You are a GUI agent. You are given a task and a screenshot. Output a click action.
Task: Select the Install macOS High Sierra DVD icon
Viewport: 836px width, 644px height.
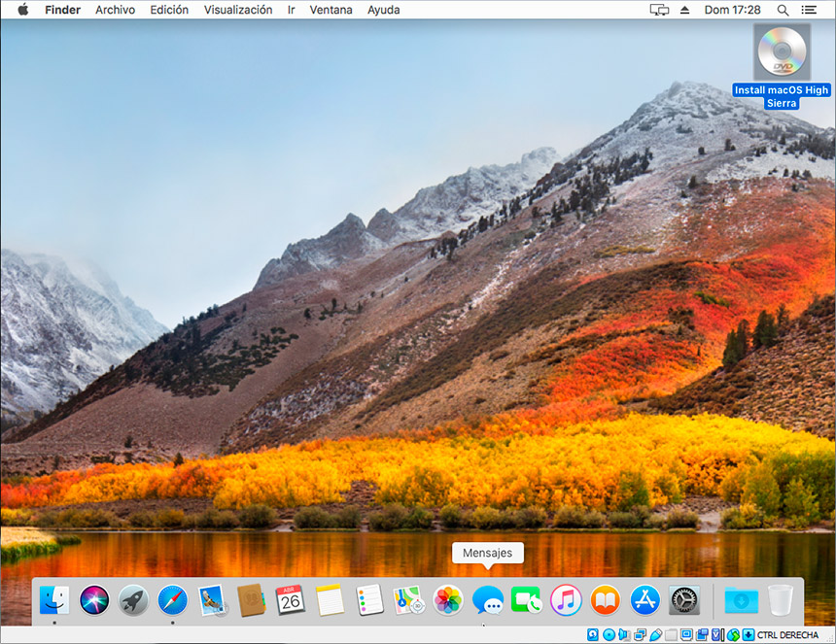(x=782, y=51)
